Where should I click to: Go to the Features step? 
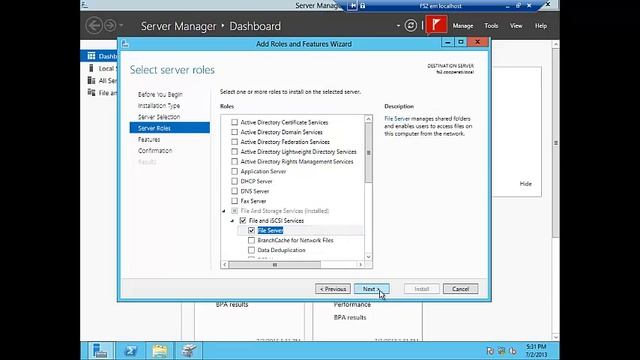click(x=149, y=139)
